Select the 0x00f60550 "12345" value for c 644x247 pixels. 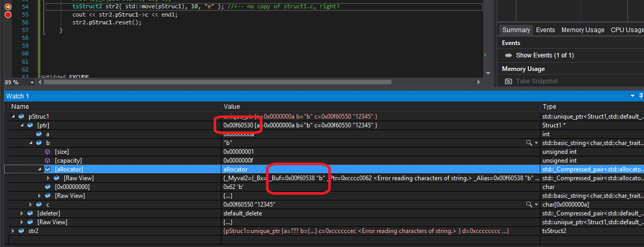pos(249,205)
